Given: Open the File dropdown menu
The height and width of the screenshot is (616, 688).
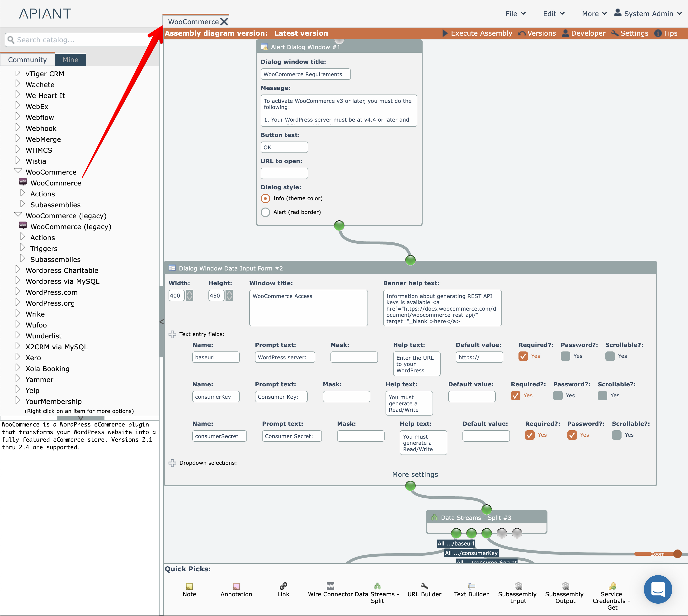Looking at the screenshot, I should pos(515,14).
